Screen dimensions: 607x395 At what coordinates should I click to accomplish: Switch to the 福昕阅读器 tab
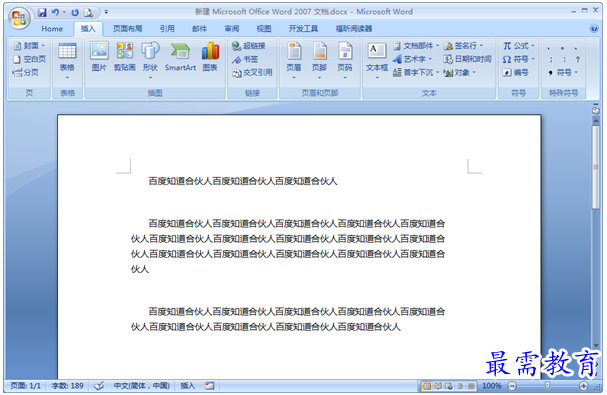(x=353, y=29)
